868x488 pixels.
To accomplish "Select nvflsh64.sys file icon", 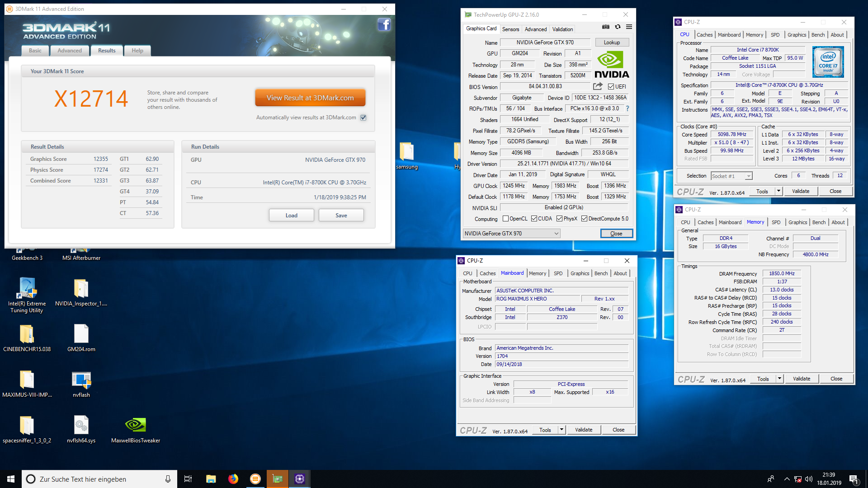I will [x=81, y=429].
